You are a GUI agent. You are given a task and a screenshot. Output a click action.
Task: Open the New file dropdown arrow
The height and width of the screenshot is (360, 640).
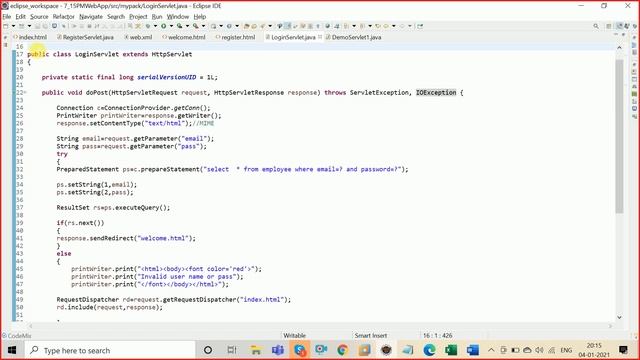(x=13, y=26)
